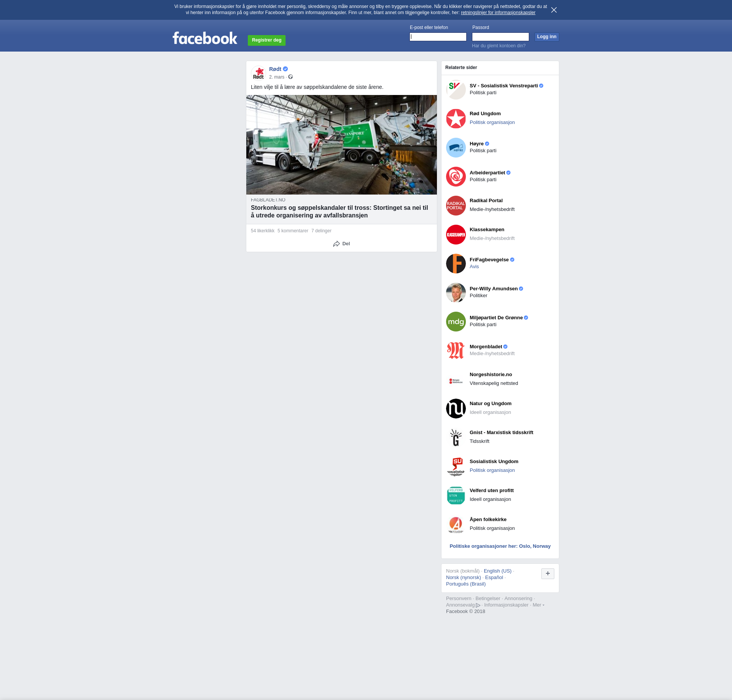Click the Registrer deg button
The width and height of the screenshot is (732, 700).
pyautogui.click(x=266, y=40)
